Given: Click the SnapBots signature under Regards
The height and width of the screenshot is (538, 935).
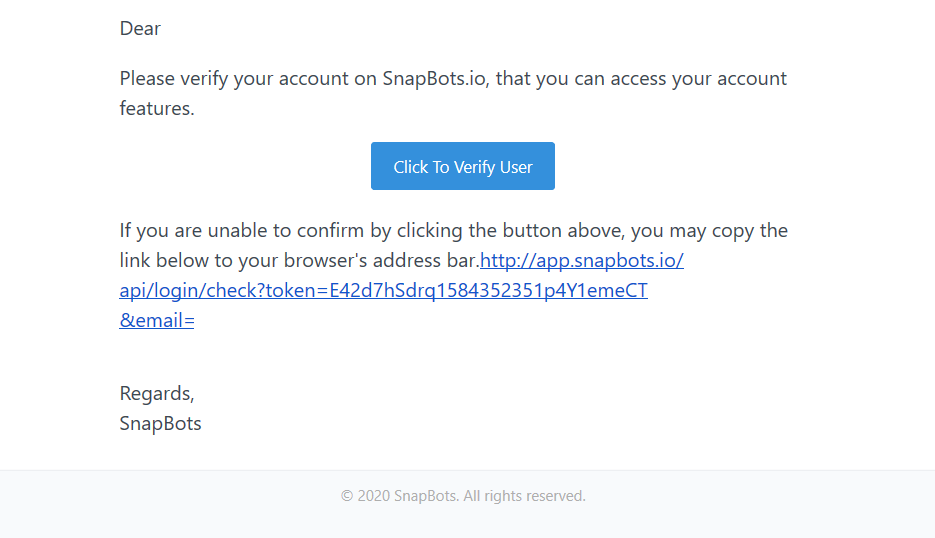Looking at the screenshot, I should [x=160, y=423].
